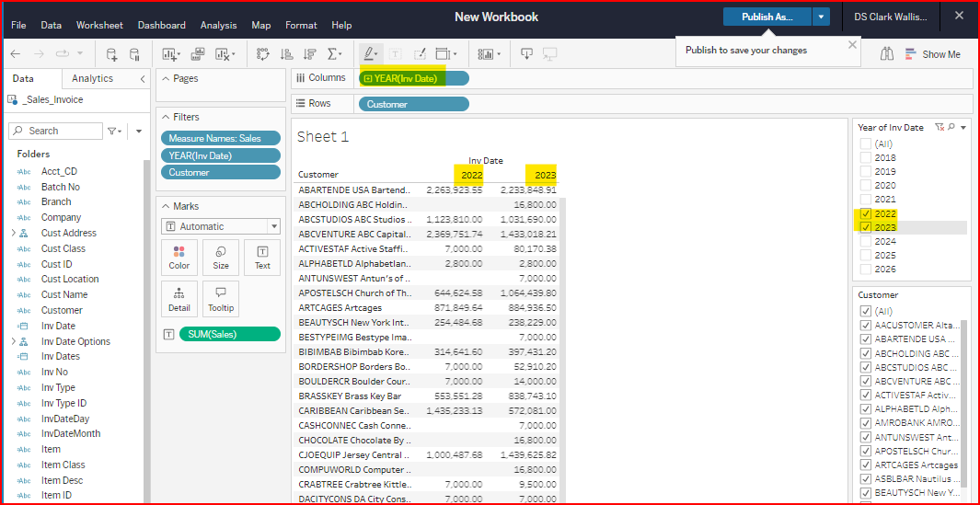Click the New Data Source icon
980x505 pixels.
pyautogui.click(x=111, y=54)
